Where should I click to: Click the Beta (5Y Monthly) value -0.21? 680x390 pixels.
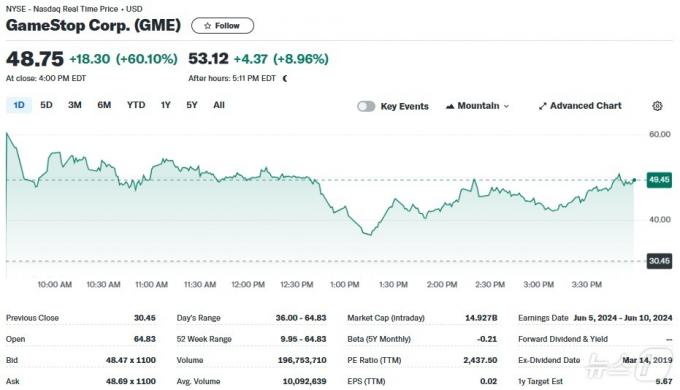487,339
